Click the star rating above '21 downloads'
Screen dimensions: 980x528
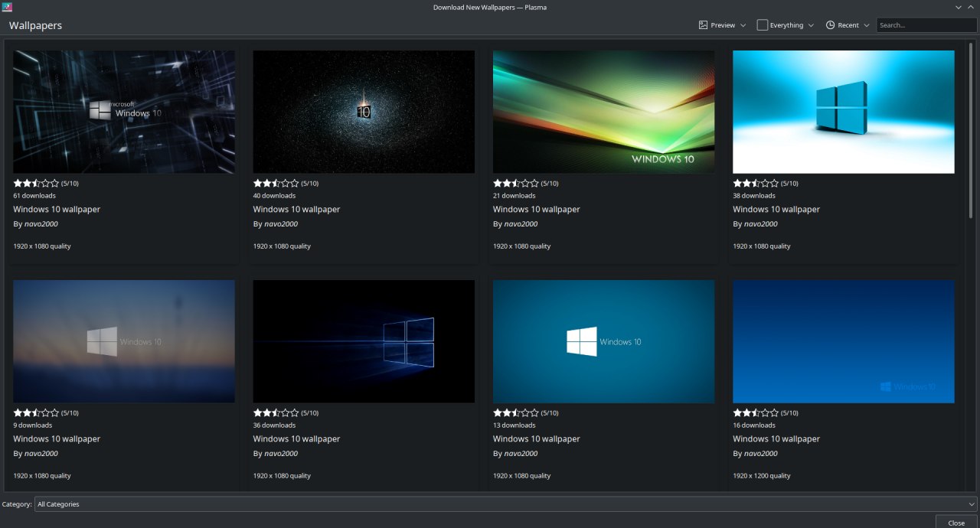pyautogui.click(x=516, y=183)
